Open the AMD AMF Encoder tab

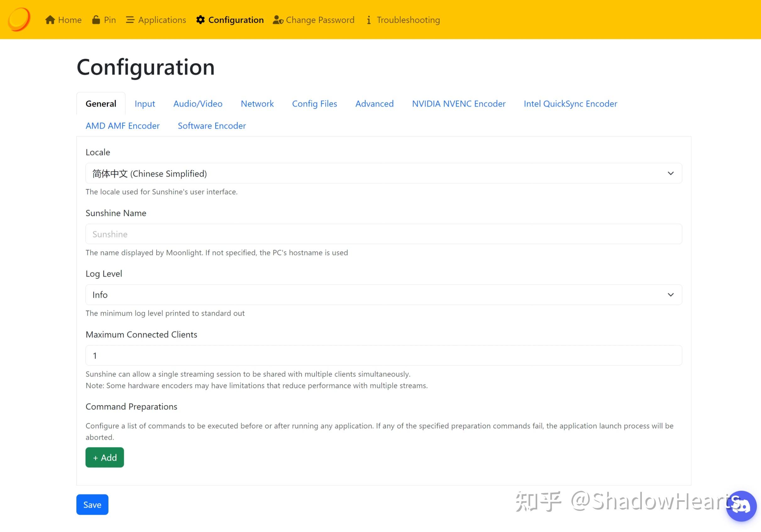(122, 126)
